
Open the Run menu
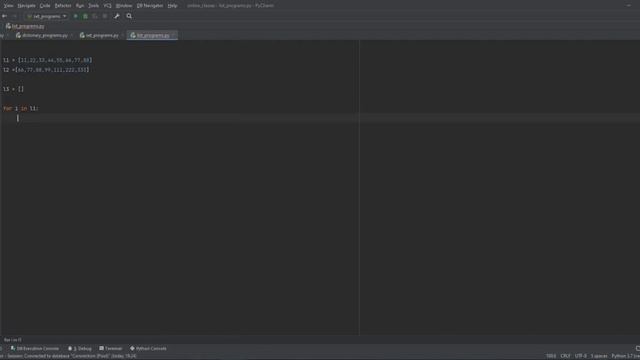point(80,6)
